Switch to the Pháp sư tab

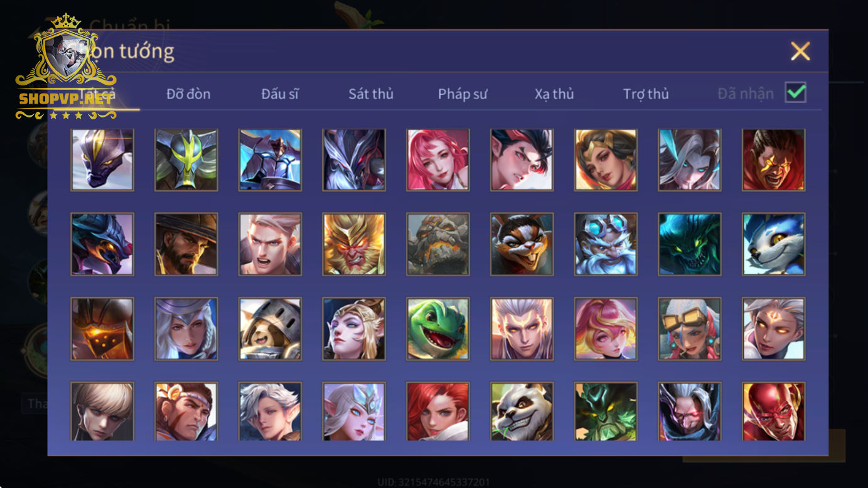tap(463, 94)
